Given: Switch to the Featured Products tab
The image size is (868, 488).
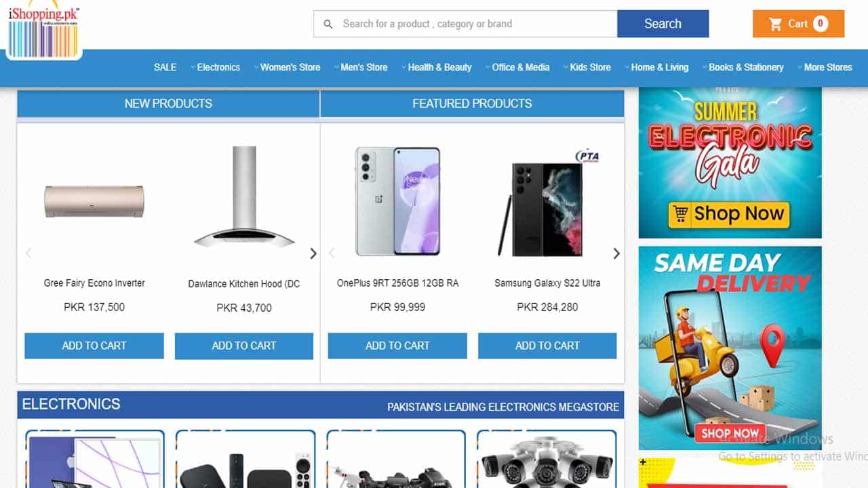Looking at the screenshot, I should tap(472, 104).
